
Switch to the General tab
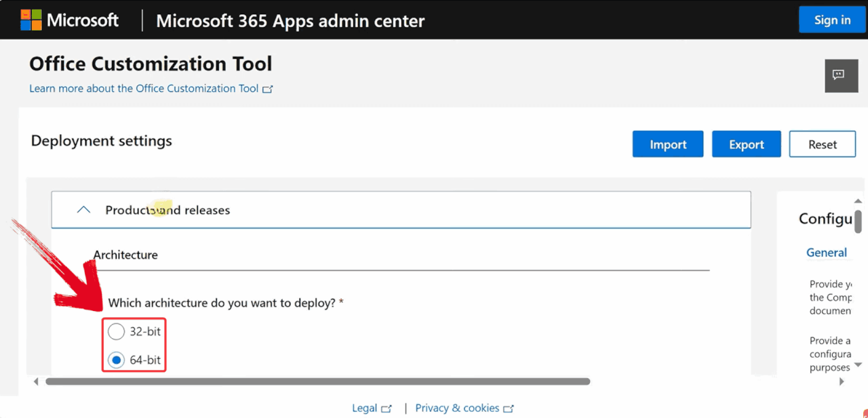click(826, 253)
